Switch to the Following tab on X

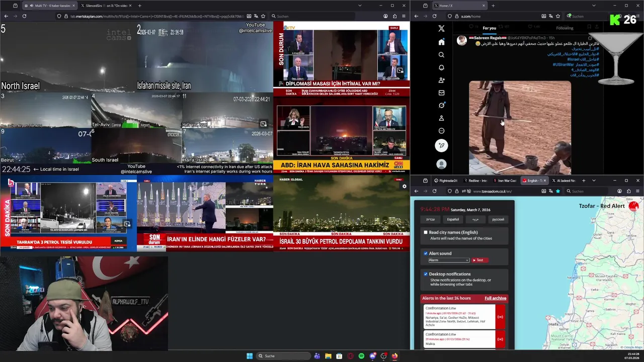(565, 28)
